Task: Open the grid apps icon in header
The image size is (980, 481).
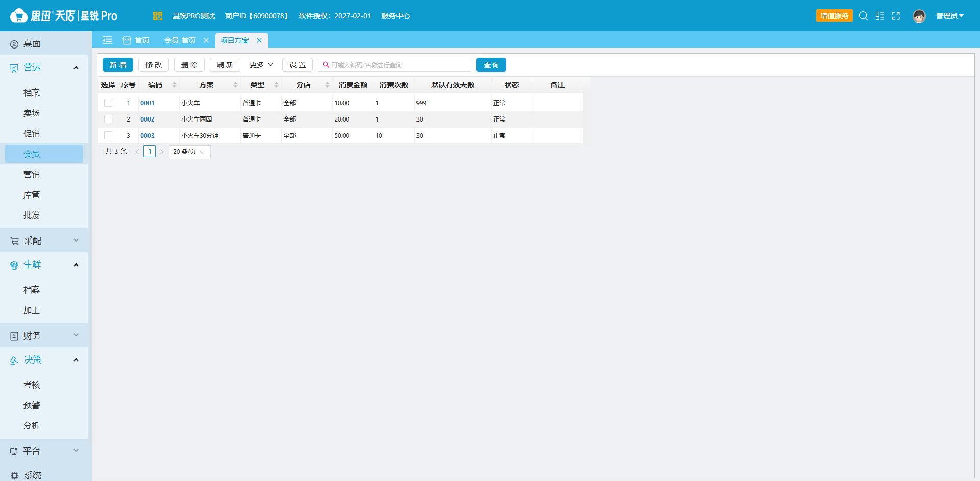Action: 879,16
